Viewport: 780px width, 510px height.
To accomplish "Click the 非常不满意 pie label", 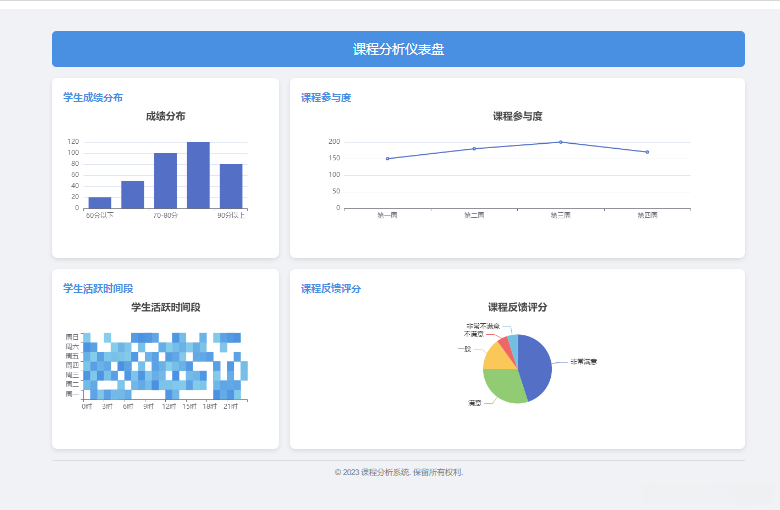I will (x=483, y=326).
